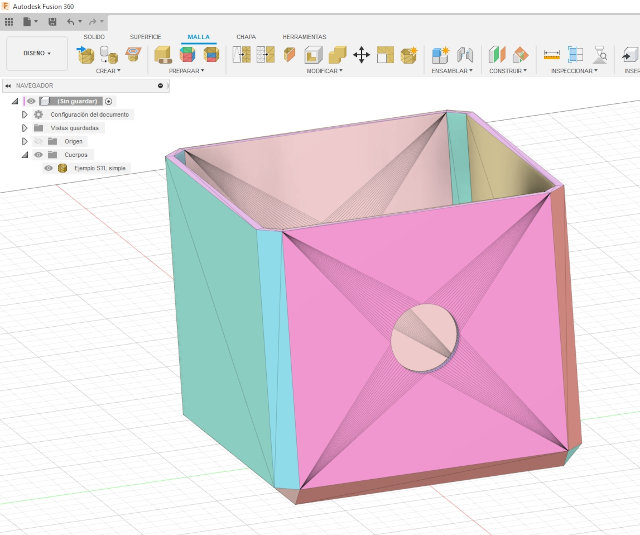Switch to the CHAPA tab
The height and width of the screenshot is (535, 640).
tap(246, 36)
